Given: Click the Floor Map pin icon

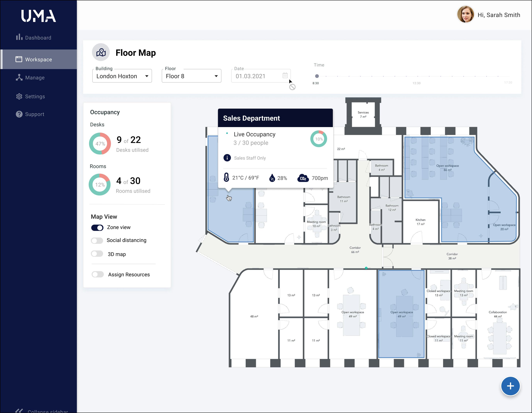Looking at the screenshot, I should (101, 52).
